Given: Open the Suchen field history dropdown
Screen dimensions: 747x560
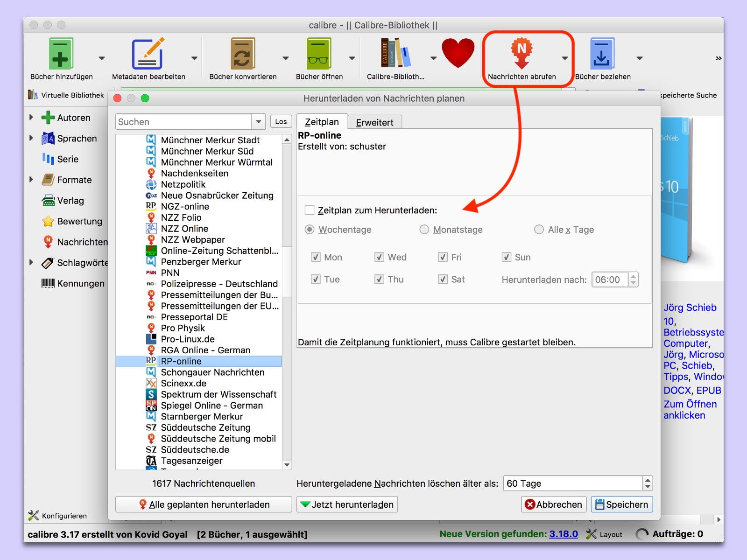Looking at the screenshot, I should pyautogui.click(x=259, y=122).
